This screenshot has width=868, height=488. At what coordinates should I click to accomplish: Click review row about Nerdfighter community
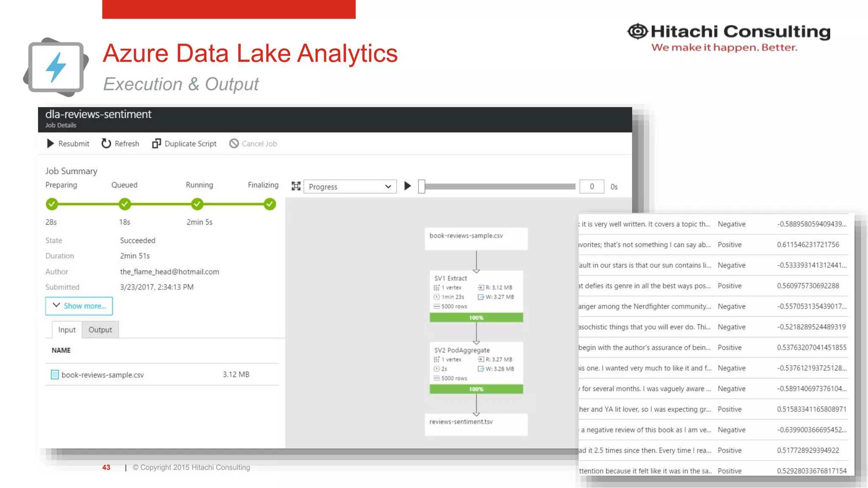coord(713,306)
